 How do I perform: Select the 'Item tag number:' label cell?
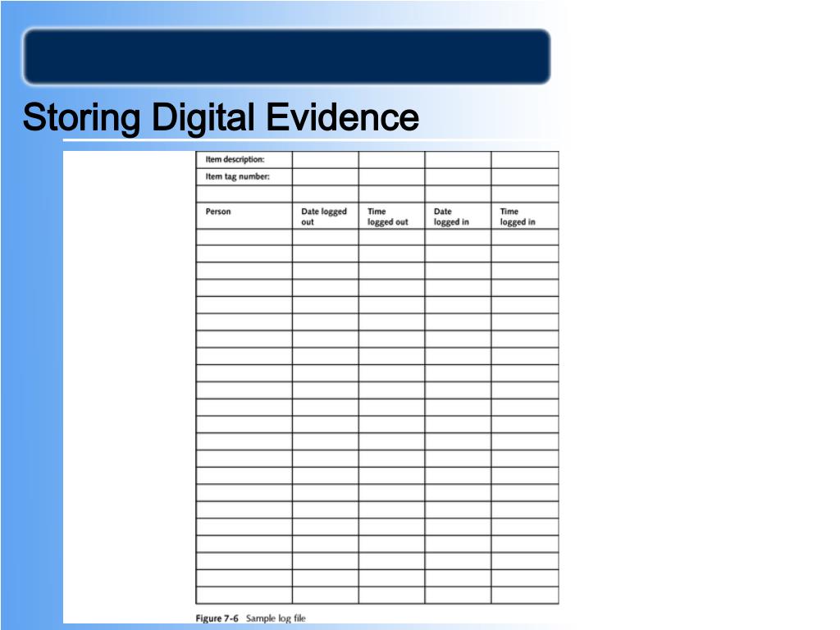point(244,177)
